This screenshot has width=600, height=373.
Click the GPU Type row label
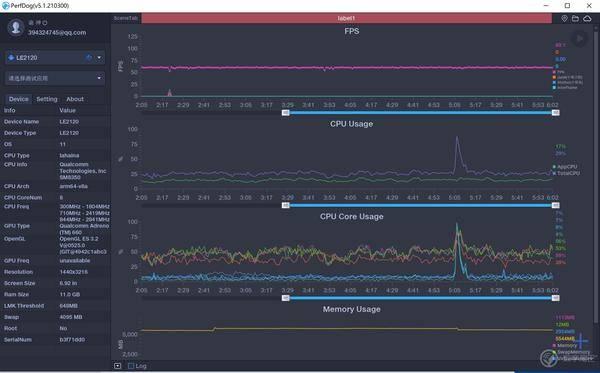coord(17,226)
